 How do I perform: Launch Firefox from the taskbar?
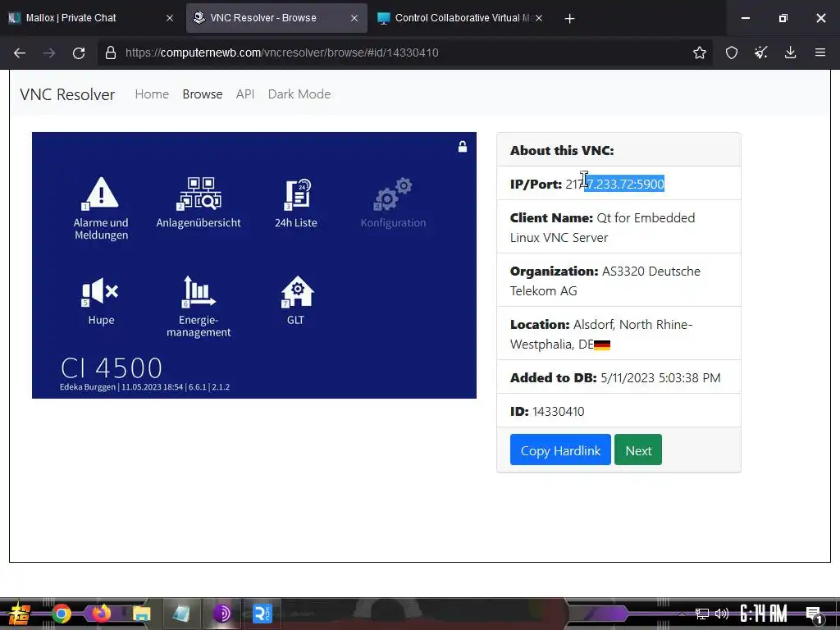coord(101,614)
